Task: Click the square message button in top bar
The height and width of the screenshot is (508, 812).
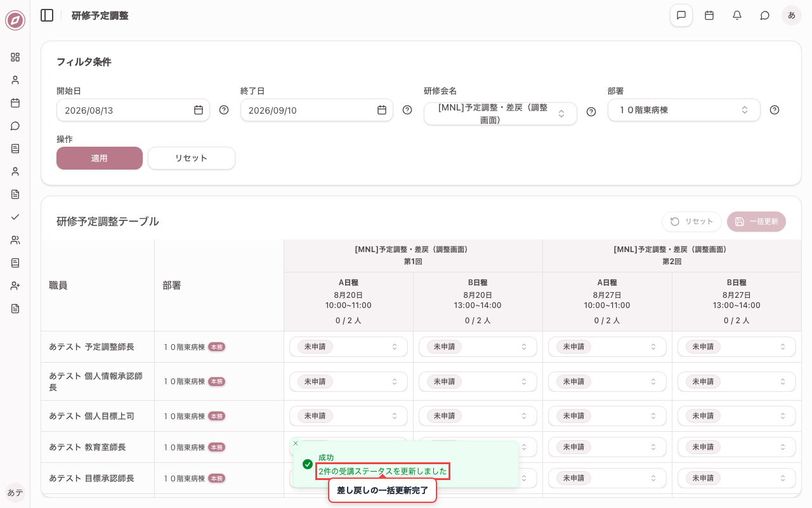Action: [x=681, y=15]
